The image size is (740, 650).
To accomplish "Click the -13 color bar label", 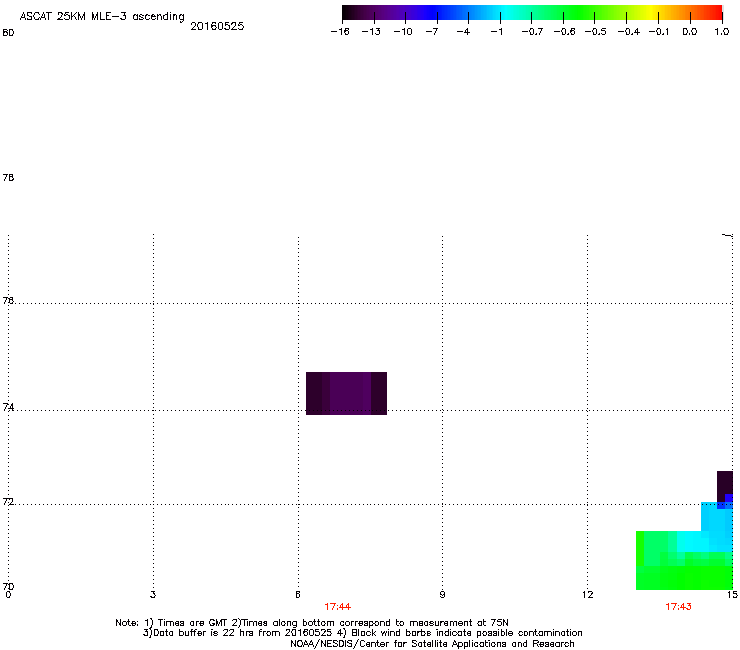I will click(x=371, y=32).
